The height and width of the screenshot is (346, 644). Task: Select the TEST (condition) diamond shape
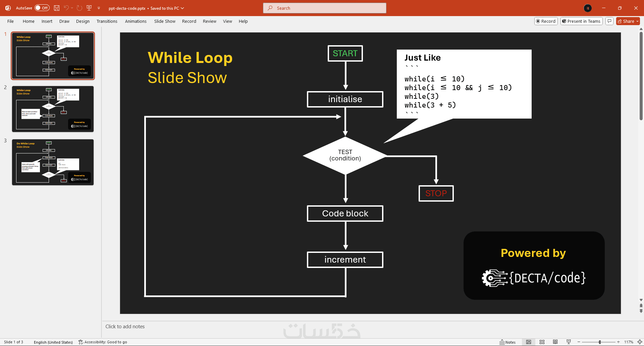point(345,155)
